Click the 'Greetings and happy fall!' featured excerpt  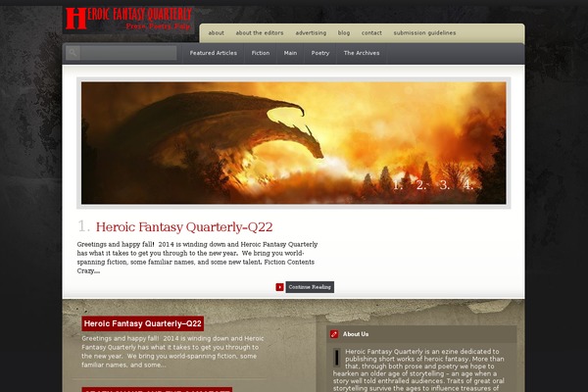pyautogui.click(x=197, y=258)
